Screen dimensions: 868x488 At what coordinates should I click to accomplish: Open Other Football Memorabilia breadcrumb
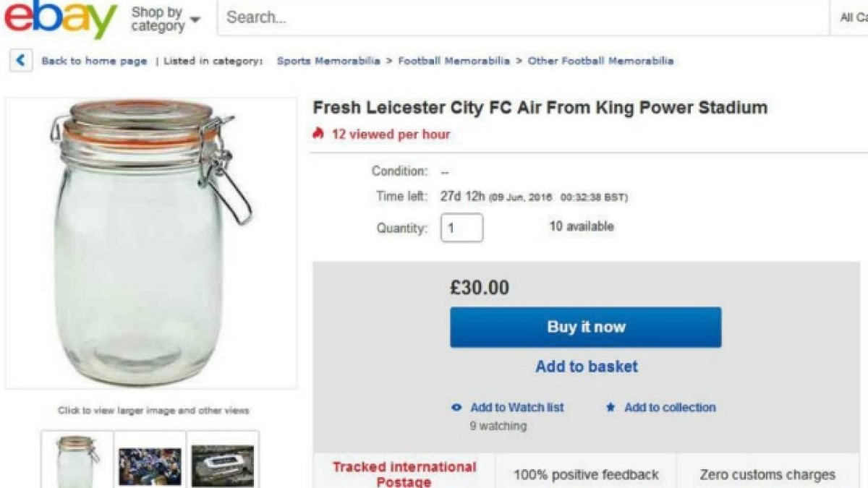coord(600,61)
